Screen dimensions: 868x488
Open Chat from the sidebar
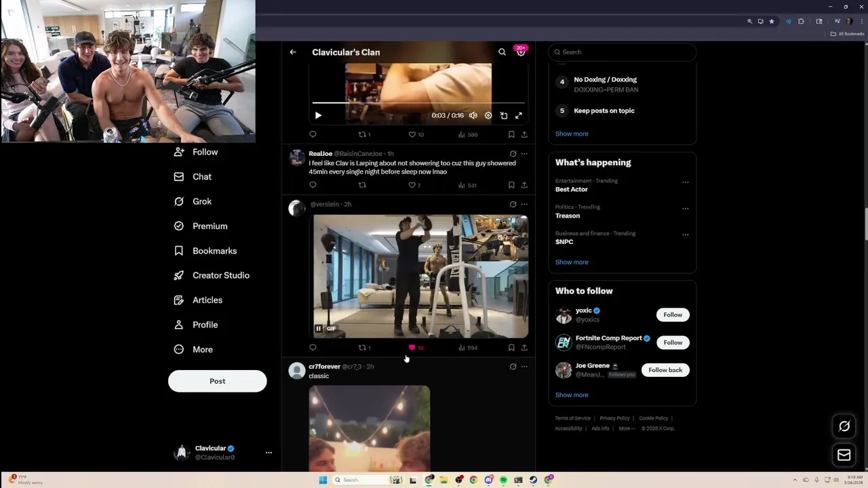point(193,177)
